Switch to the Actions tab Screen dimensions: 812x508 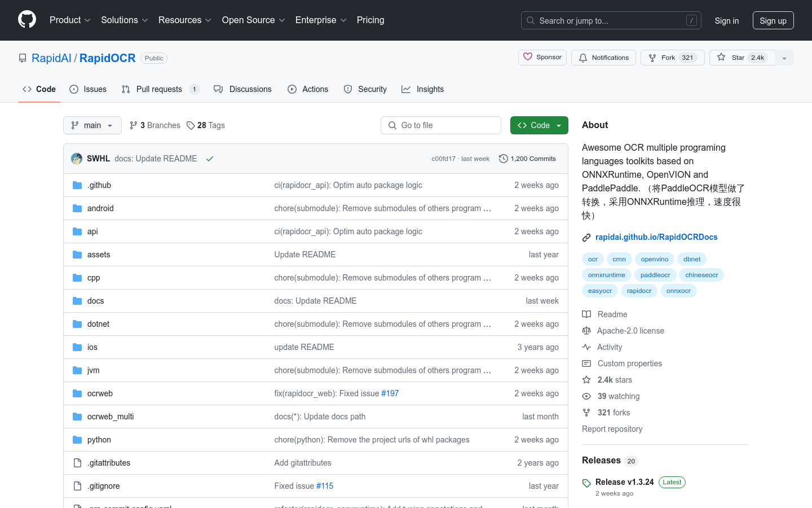click(x=308, y=89)
